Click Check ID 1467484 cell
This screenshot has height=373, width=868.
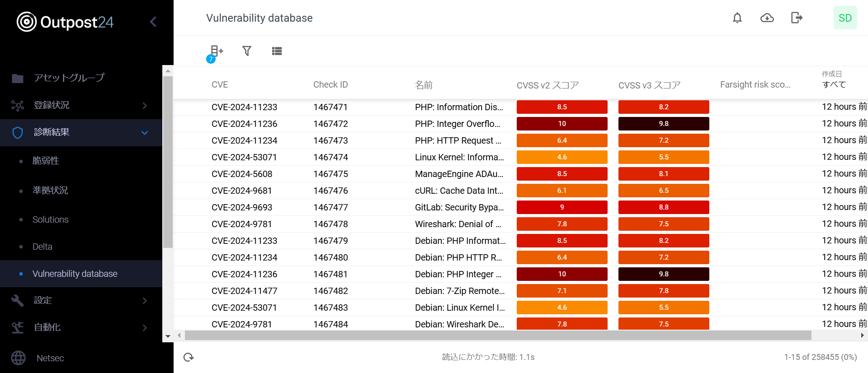click(330, 324)
